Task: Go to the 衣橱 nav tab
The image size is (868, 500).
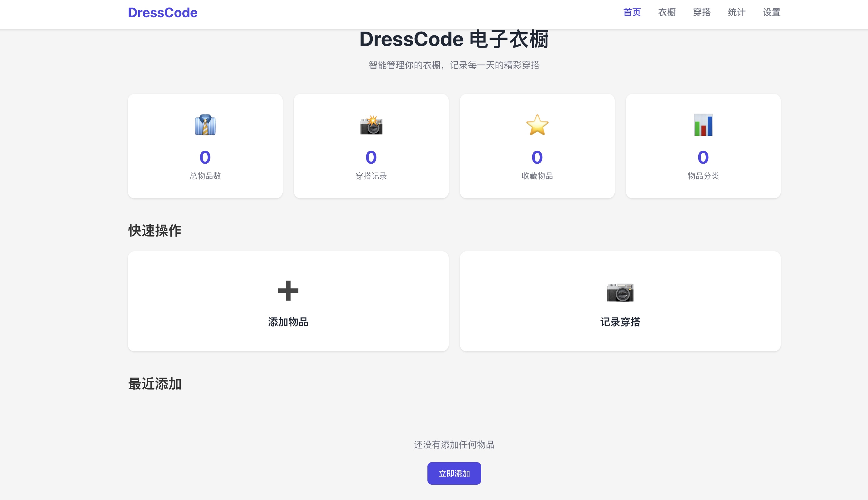Action: click(667, 13)
